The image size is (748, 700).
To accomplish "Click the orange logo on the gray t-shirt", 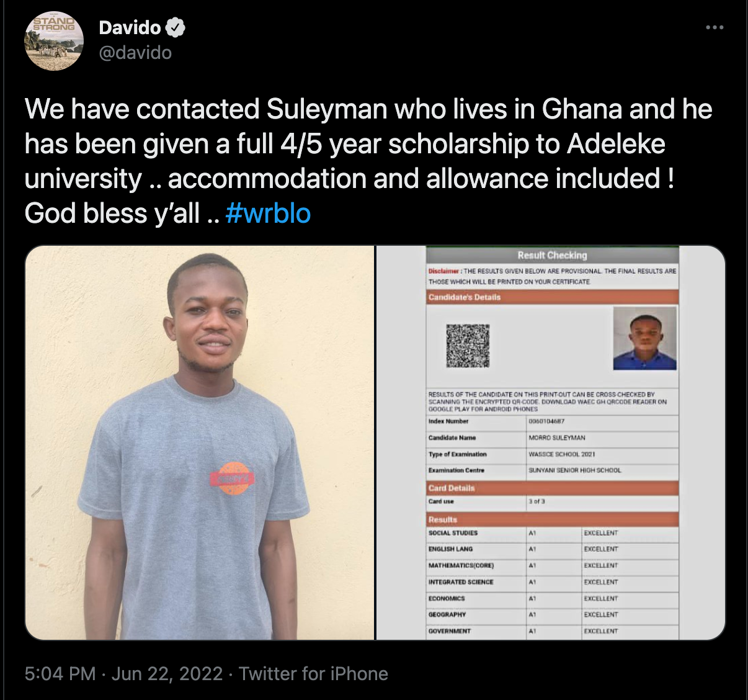I will (x=233, y=478).
